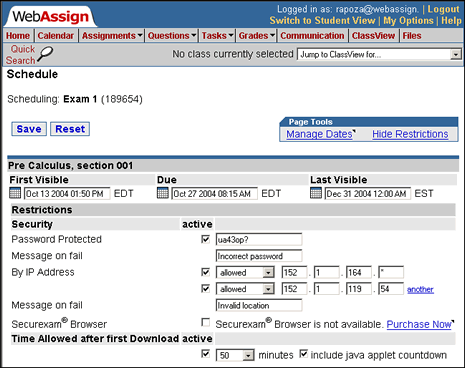This screenshot has width=465, height=368.
Task: Click the Incorrect password message field
Action: (x=259, y=256)
